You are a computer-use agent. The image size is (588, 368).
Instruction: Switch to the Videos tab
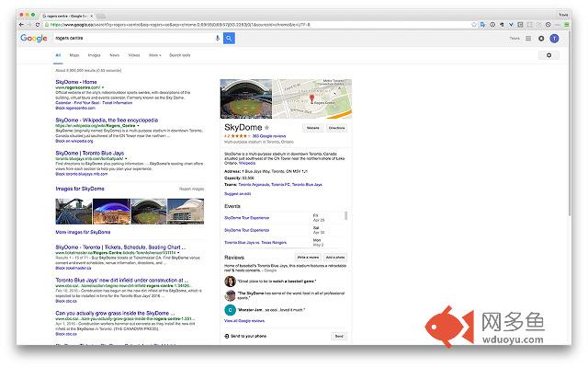(134, 55)
